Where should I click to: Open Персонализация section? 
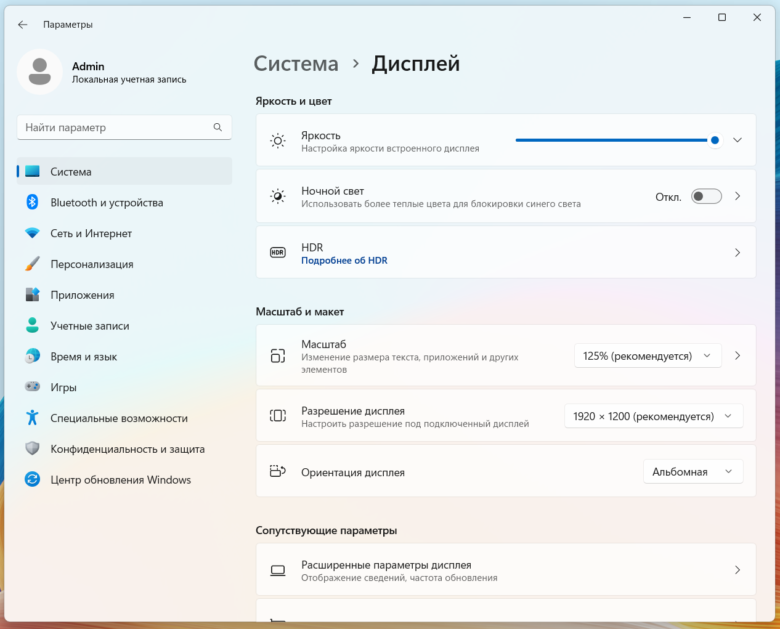124,264
